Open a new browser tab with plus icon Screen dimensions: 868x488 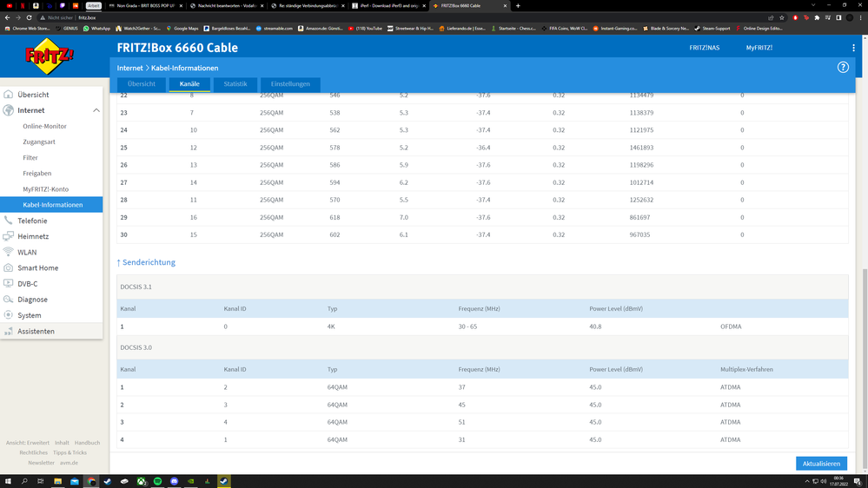(x=518, y=5)
